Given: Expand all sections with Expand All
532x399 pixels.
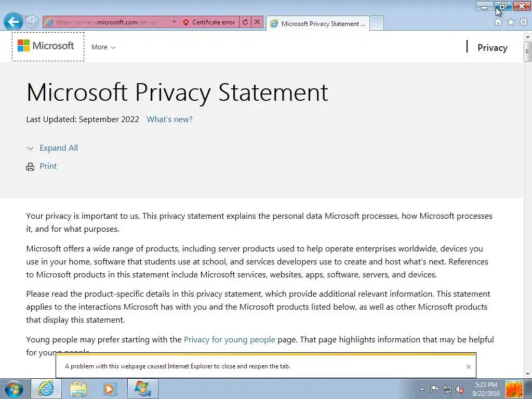Looking at the screenshot, I should (x=59, y=148).
